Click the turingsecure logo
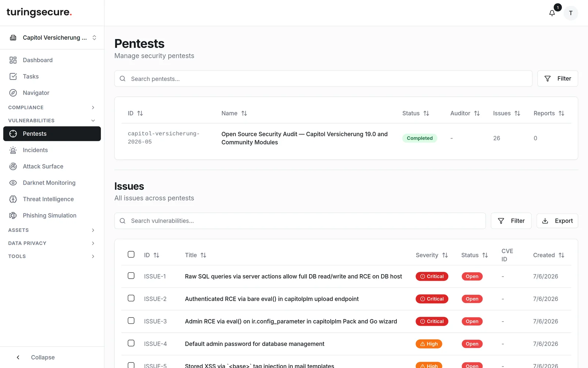This screenshot has height=368, width=588. pyautogui.click(x=39, y=12)
